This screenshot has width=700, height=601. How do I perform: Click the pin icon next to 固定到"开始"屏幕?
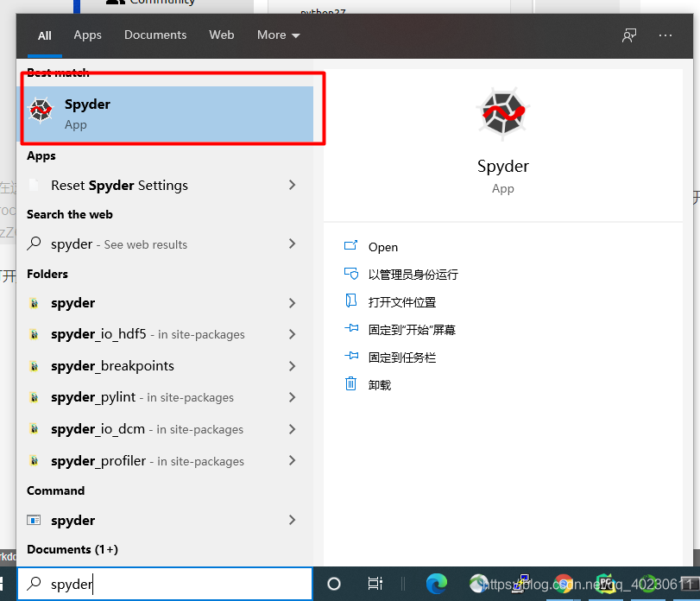pos(351,328)
